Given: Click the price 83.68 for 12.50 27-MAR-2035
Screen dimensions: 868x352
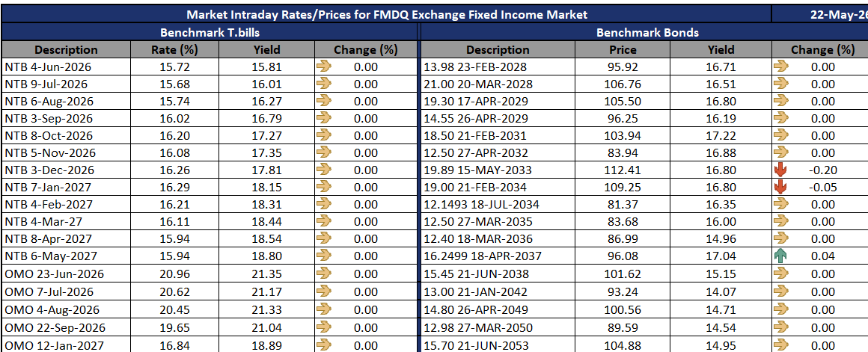Looking at the screenshot, I should 623,222.
